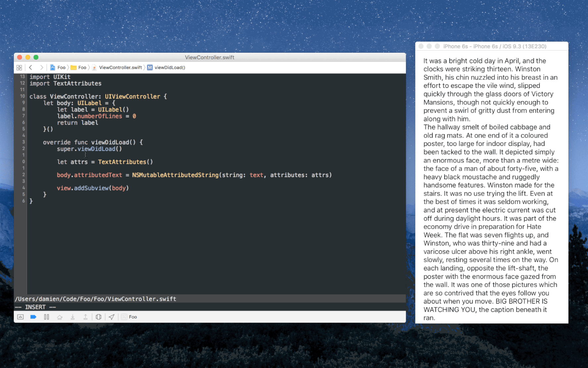Screen dimensions: 588x368
Task: Click the file path in the status line
Action: point(95,299)
